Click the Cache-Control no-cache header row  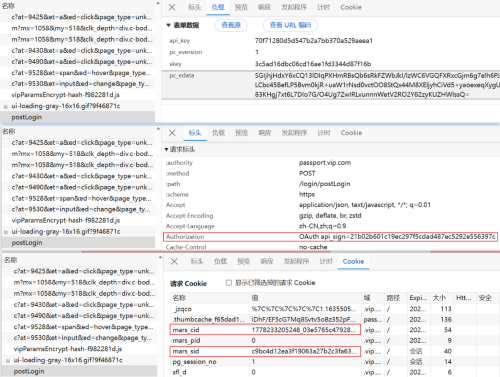coord(332,247)
